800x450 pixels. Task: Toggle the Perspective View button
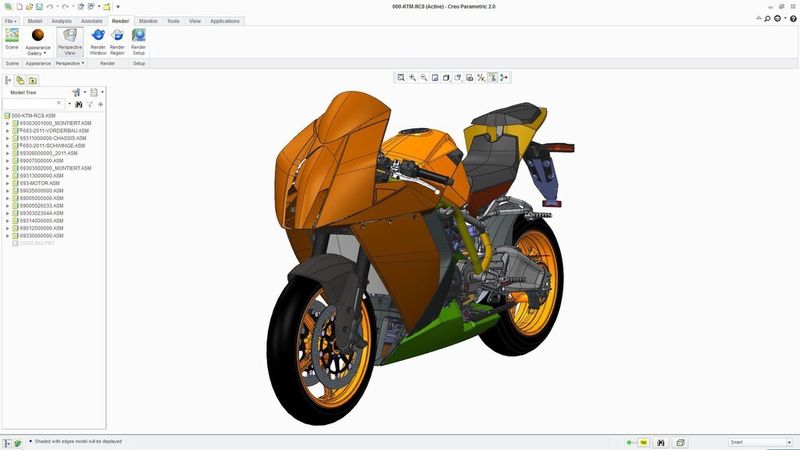coord(70,42)
